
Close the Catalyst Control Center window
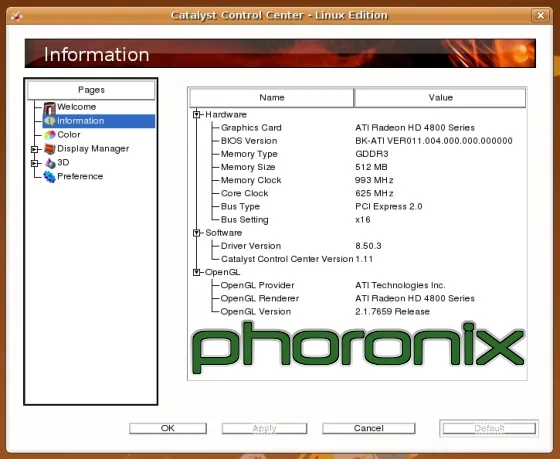coord(540,16)
